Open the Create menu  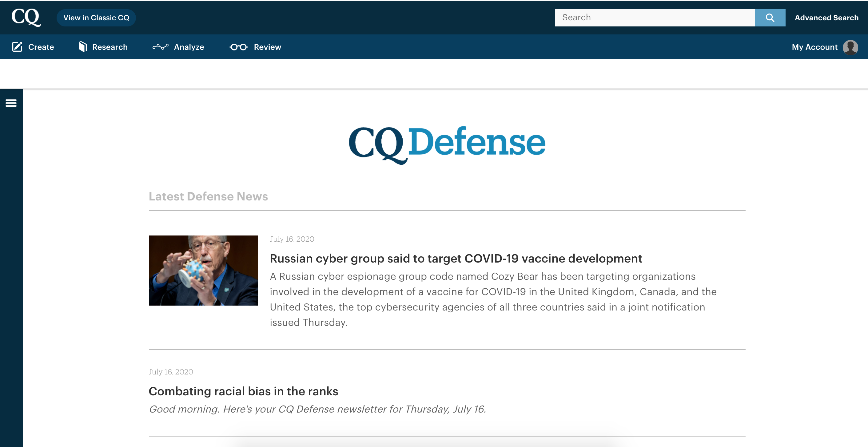(41, 47)
